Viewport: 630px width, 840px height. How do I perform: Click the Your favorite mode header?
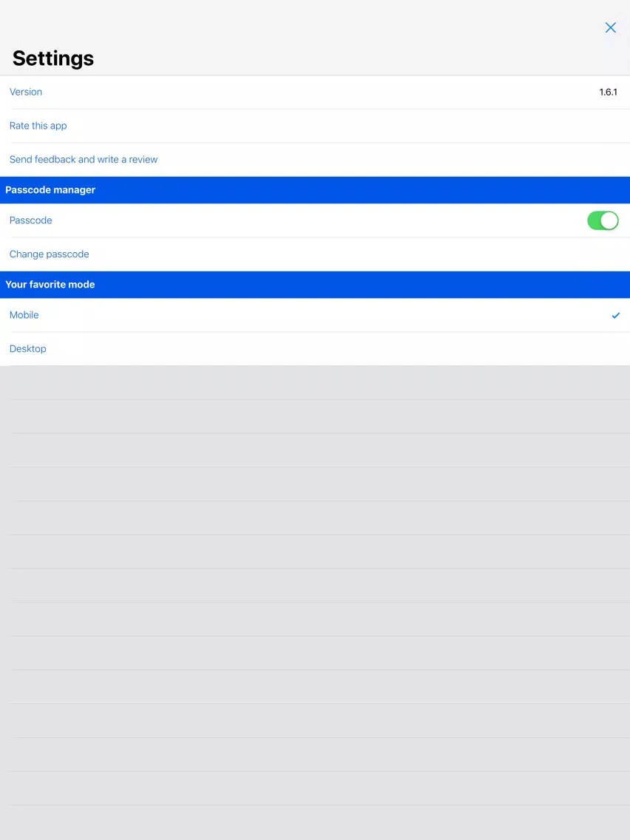(315, 285)
